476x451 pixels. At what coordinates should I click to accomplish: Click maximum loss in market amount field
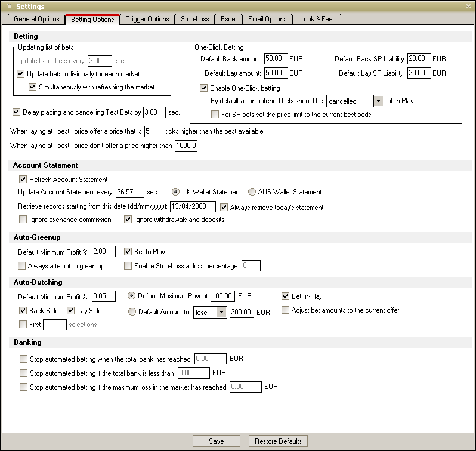pos(246,387)
